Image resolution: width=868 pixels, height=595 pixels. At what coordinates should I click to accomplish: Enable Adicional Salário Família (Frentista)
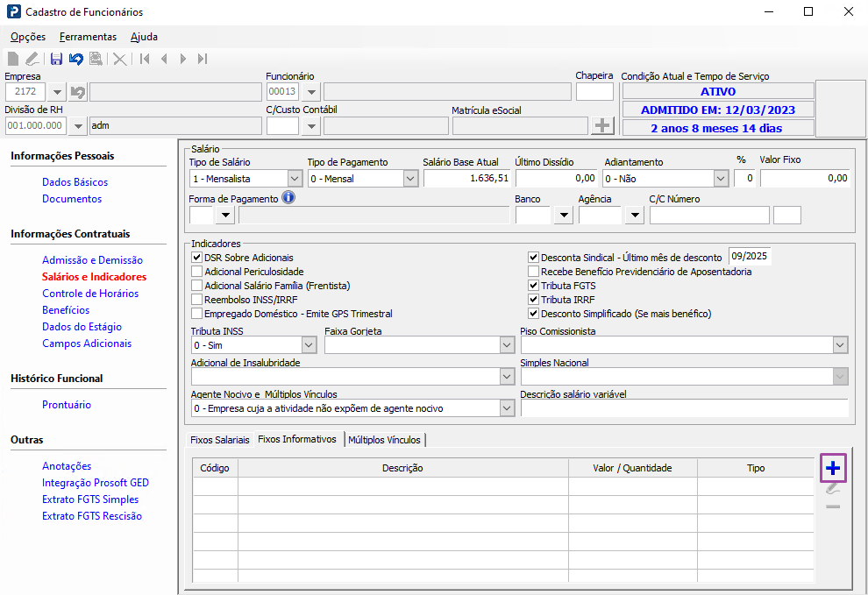[196, 286]
